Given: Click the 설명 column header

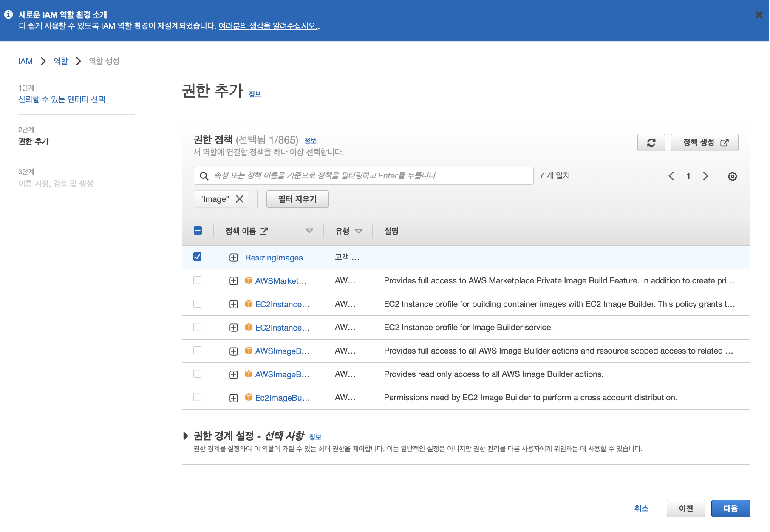Looking at the screenshot, I should (391, 231).
